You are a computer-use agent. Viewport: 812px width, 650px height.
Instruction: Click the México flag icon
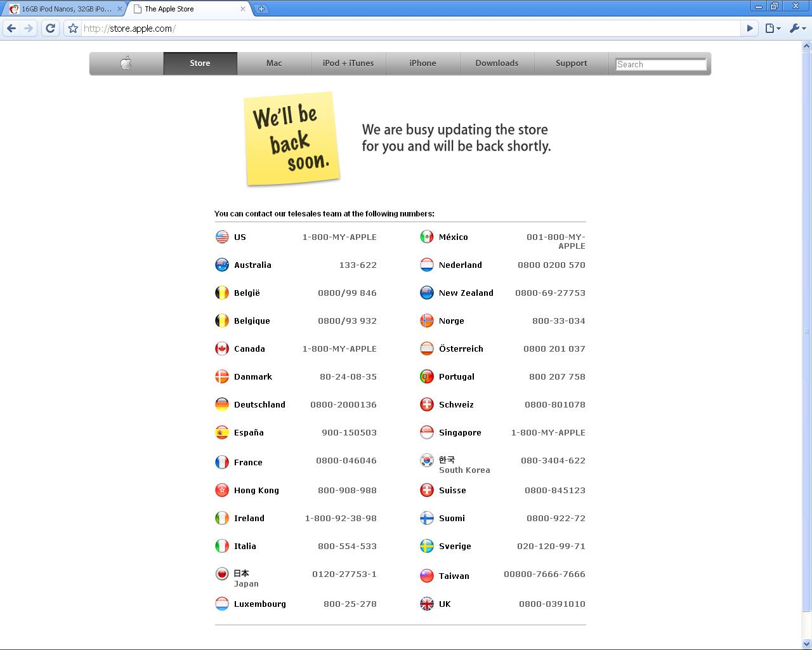[427, 237]
